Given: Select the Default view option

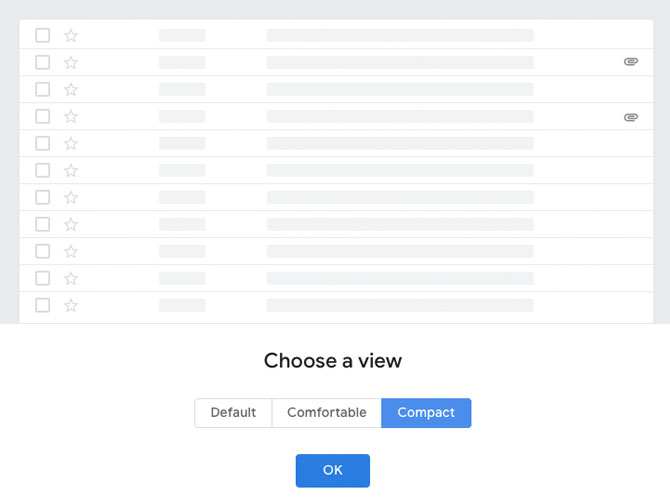Looking at the screenshot, I should tap(233, 413).
